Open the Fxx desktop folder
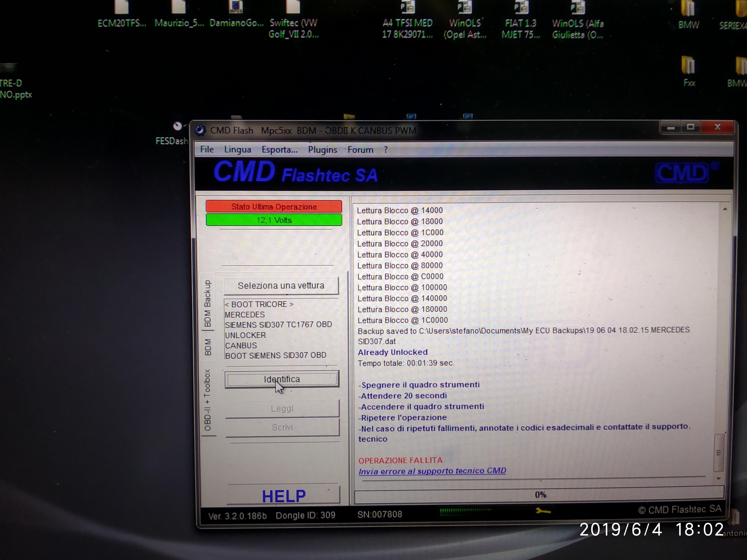Viewport: 747px width, 560px height. (x=689, y=72)
